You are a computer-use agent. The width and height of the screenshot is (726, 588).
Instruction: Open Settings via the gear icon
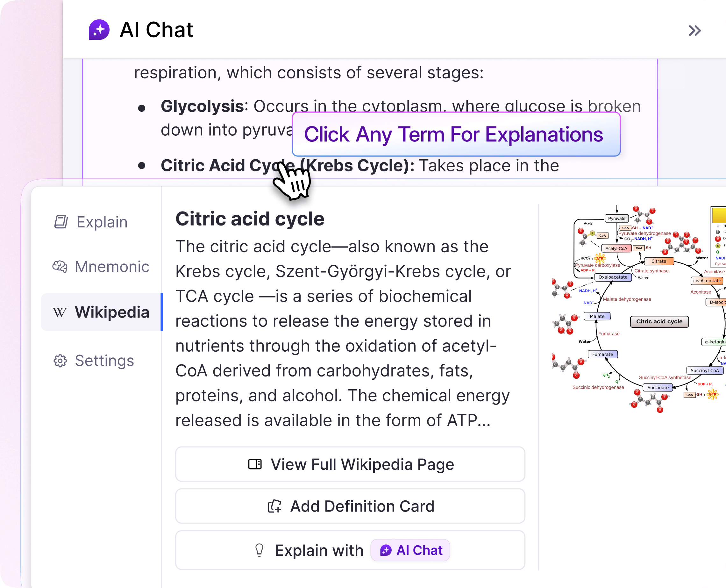click(60, 361)
